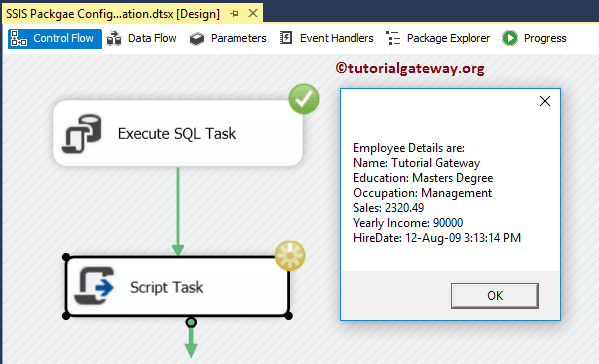The image size is (599, 364).
Task: Open the Parameters tab
Action: pyautogui.click(x=228, y=39)
